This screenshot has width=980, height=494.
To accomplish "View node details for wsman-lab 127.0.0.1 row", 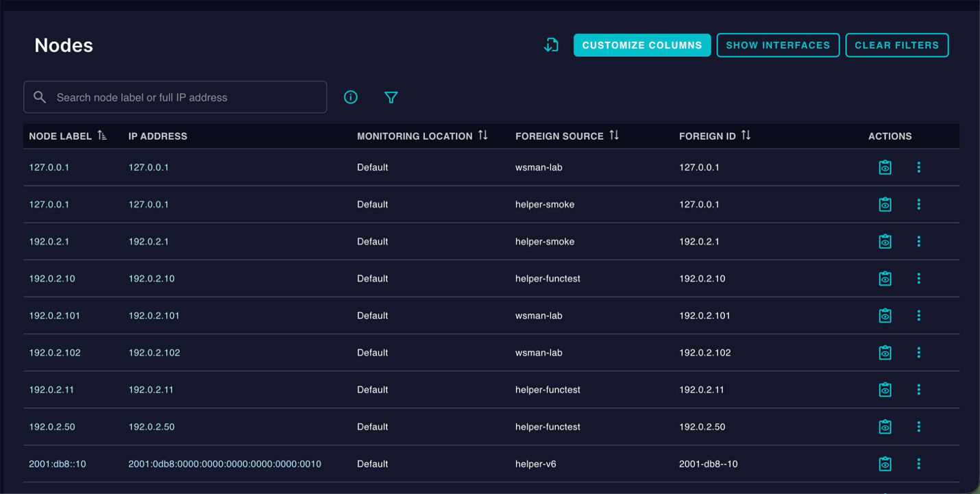I will (885, 167).
